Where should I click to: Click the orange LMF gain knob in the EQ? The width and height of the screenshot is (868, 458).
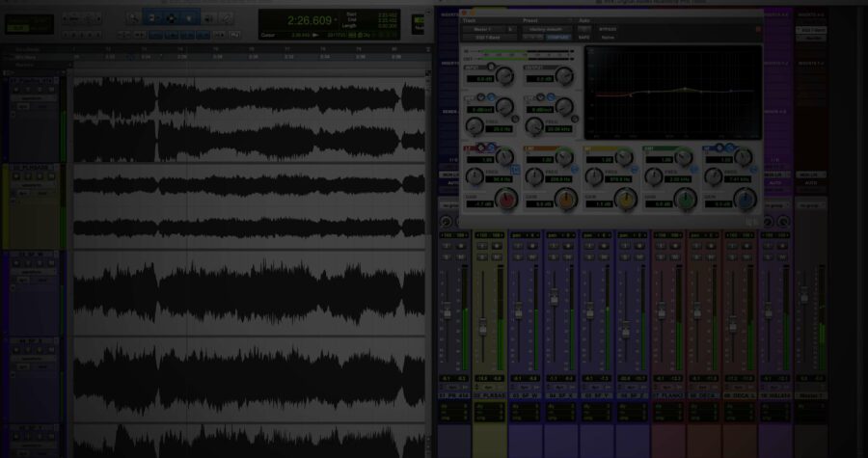tap(566, 200)
